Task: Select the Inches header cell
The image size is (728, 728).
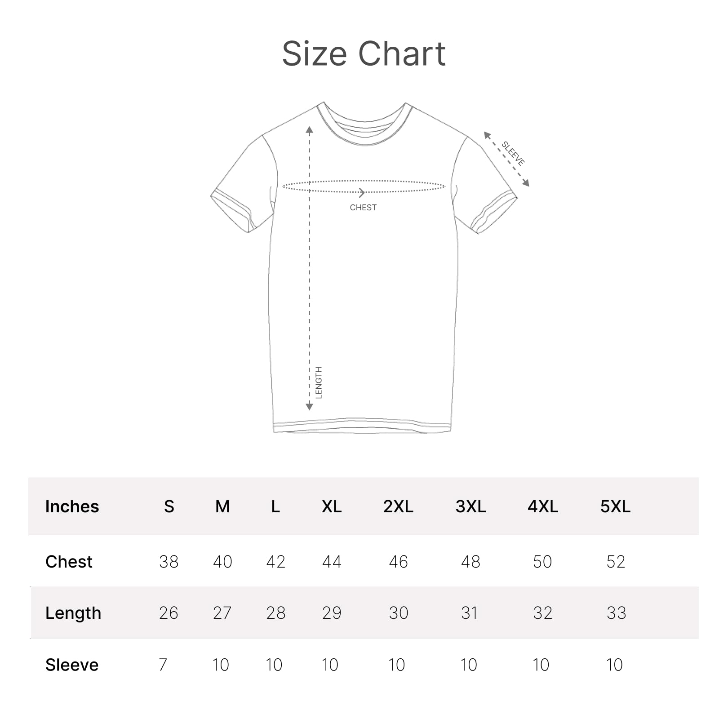Action: (x=72, y=506)
